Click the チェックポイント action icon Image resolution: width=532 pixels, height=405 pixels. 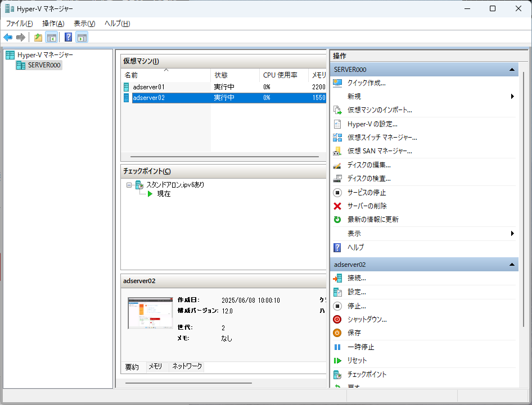(x=337, y=375)
